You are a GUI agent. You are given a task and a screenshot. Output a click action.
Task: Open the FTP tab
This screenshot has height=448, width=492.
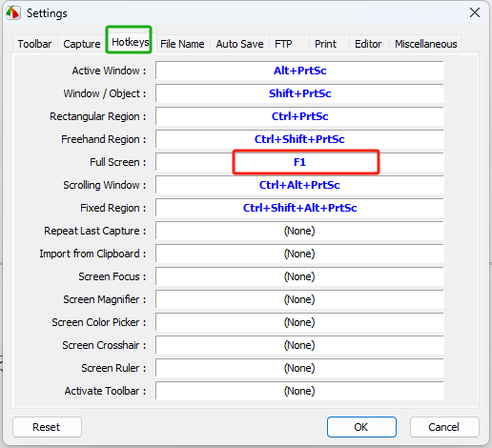click(283, 44)
